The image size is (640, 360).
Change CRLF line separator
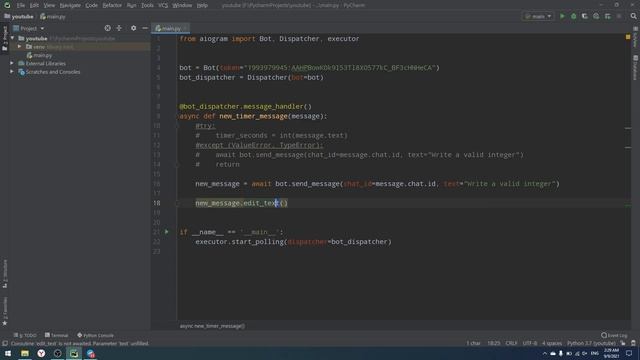511,343
